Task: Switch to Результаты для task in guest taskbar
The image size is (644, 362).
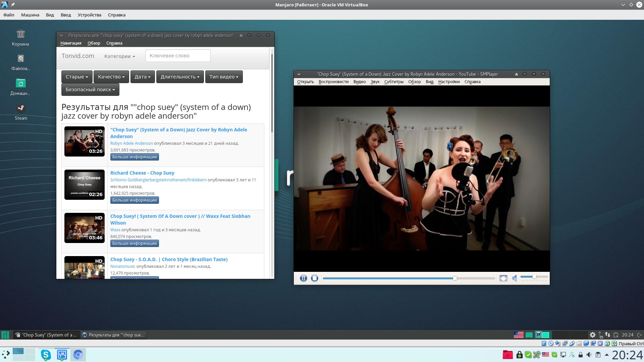Action: pos(113,335)
